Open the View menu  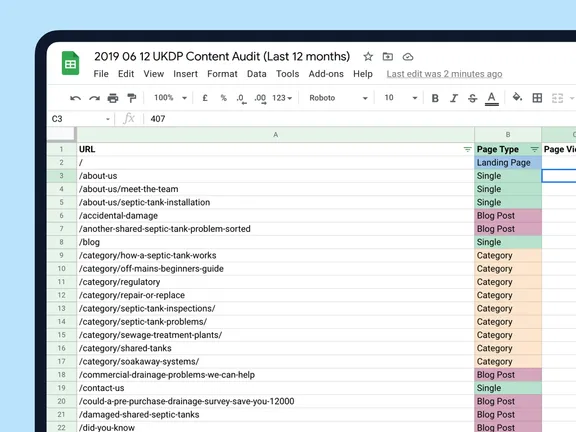[x=154, y=74]
